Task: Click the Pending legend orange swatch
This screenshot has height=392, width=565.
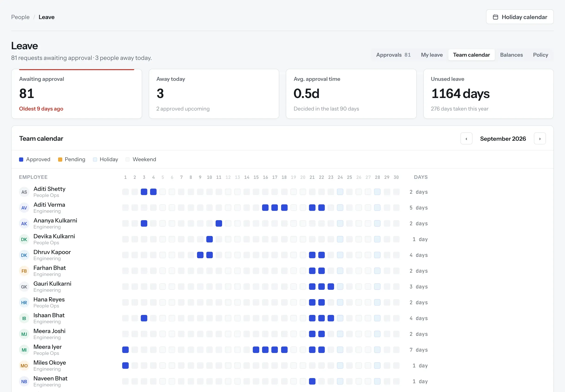Action: click(60, 159)
